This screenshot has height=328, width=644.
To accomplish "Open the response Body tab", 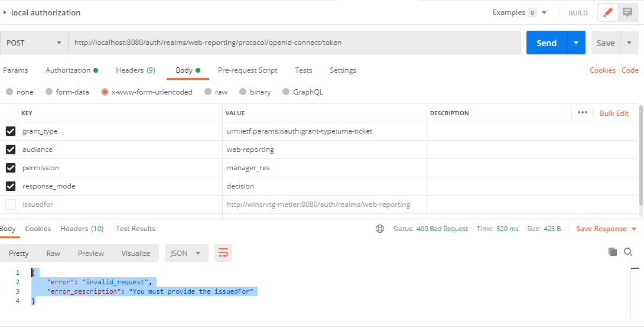I will point(8,229).
